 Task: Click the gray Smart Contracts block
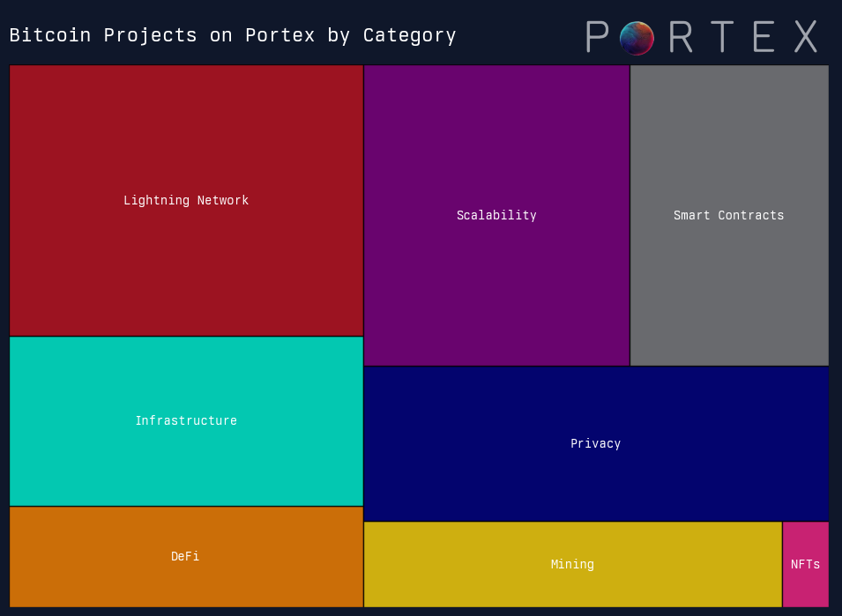[x=729, y=216]
